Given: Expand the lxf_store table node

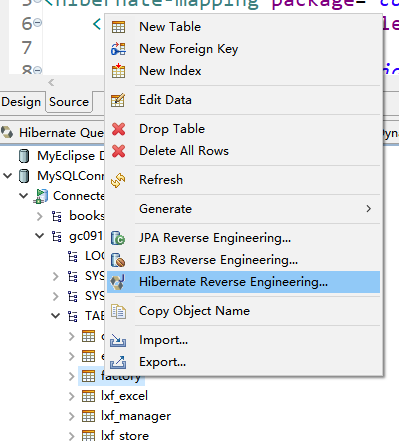Looking at the screenshot, I should [x=72, y=436].
